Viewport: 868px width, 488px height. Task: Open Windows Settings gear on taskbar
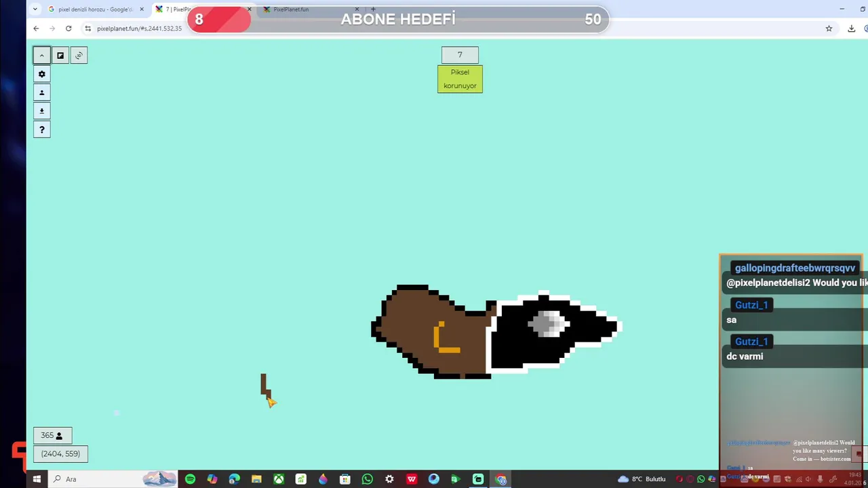(x=389, y=479)
